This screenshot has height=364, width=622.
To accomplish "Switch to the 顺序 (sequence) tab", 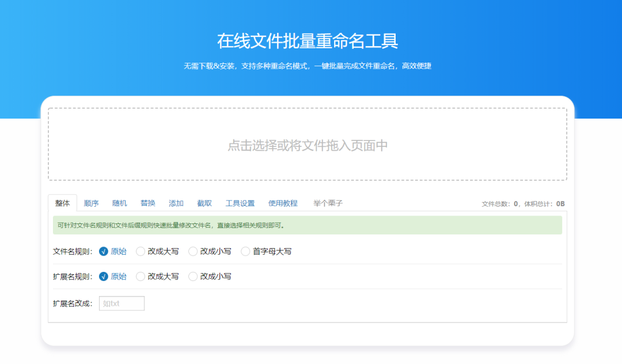I will [91, 203].
